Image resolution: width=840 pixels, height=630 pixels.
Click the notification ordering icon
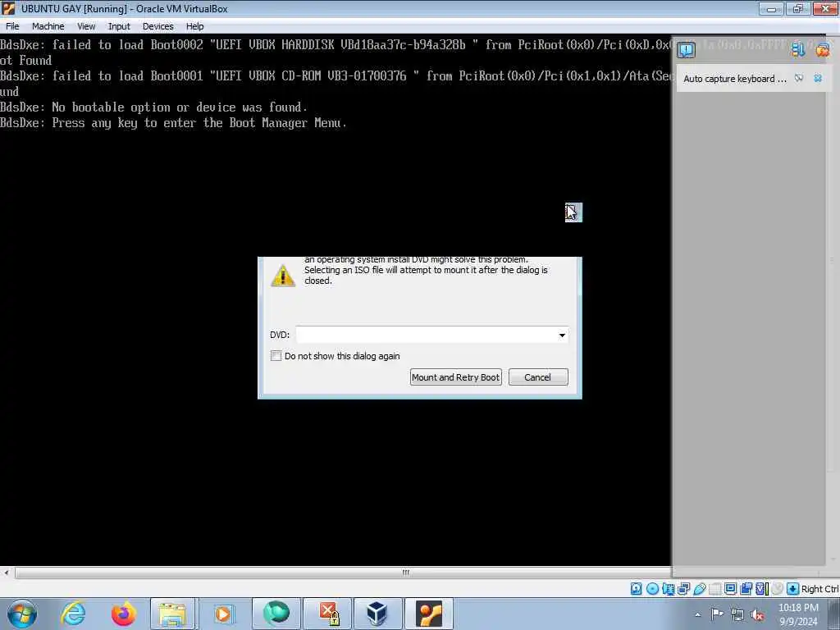pyautogui.click(x=798, y=50)
